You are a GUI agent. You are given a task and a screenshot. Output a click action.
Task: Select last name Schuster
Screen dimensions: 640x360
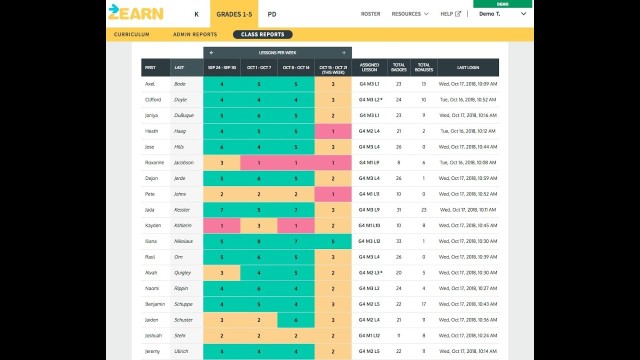click(183, 320)
